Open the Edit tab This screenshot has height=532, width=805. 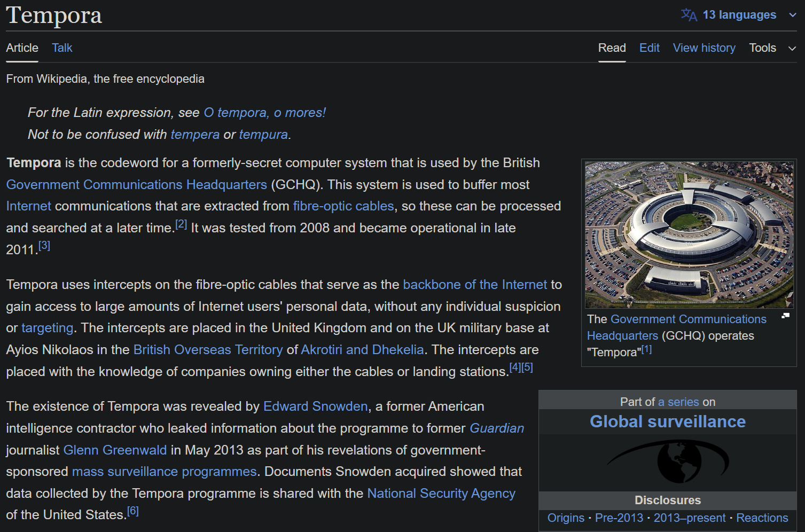[650, 48]
